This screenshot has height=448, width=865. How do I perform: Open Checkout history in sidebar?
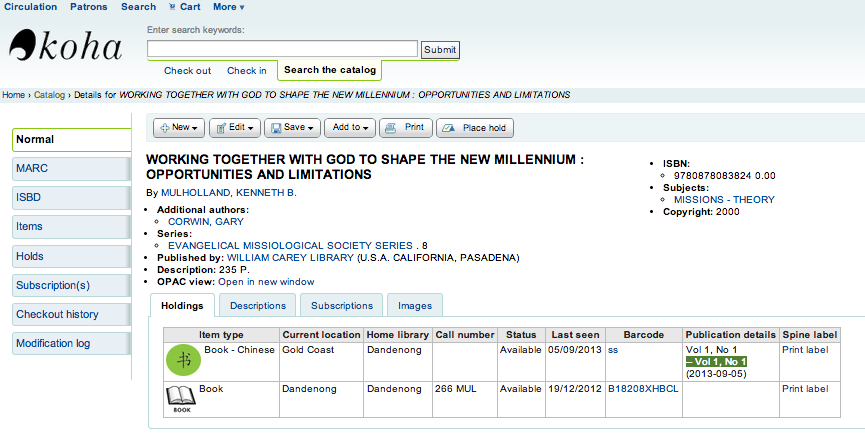[x=71, y=314]
